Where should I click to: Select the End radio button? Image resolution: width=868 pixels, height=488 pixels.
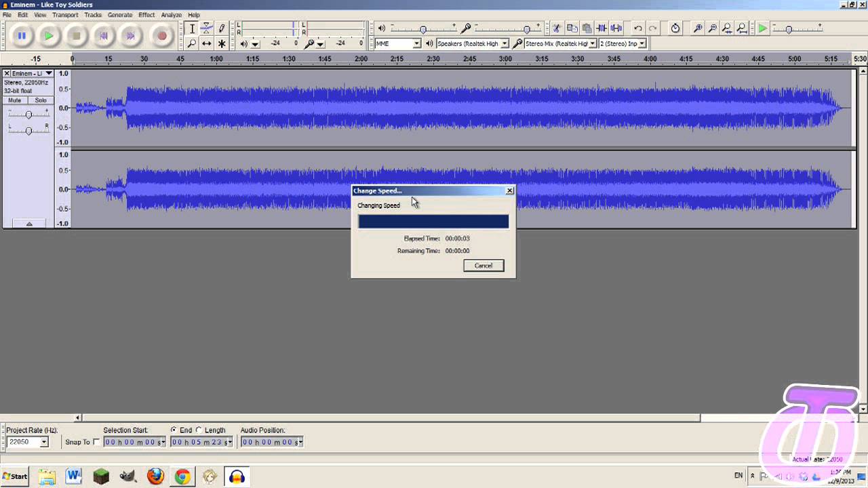click(x=174, y=430)
